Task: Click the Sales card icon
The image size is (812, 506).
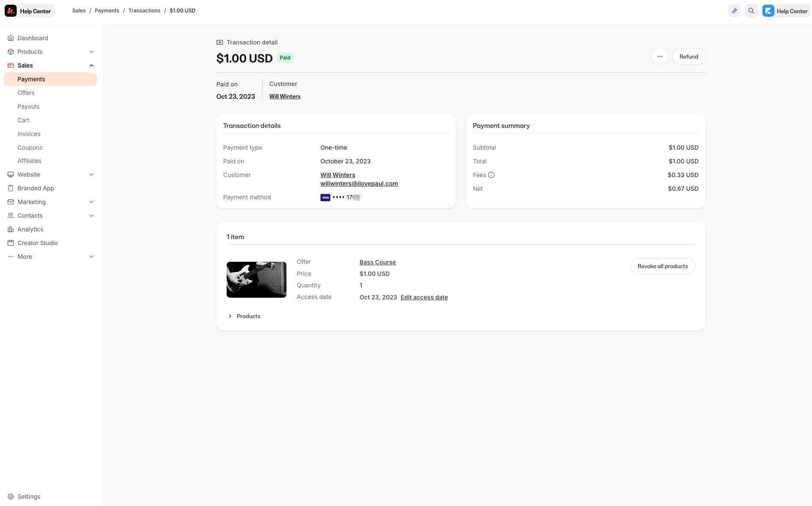Action: (11, 65)
